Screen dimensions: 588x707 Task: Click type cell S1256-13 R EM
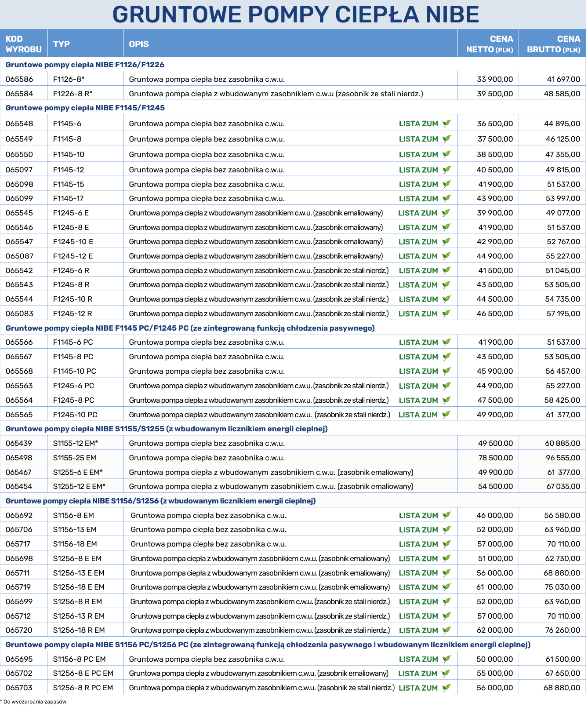tap(79, 616)
